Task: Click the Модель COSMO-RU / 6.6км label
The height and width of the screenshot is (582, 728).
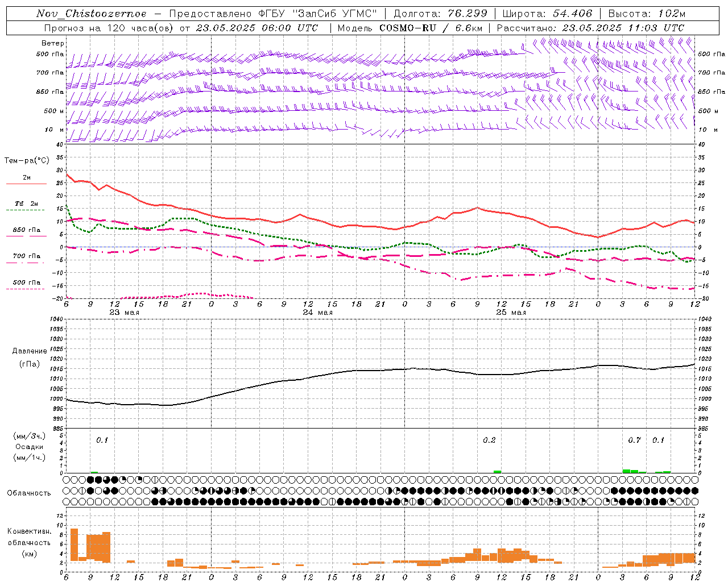Action: (x=409, y=28)
